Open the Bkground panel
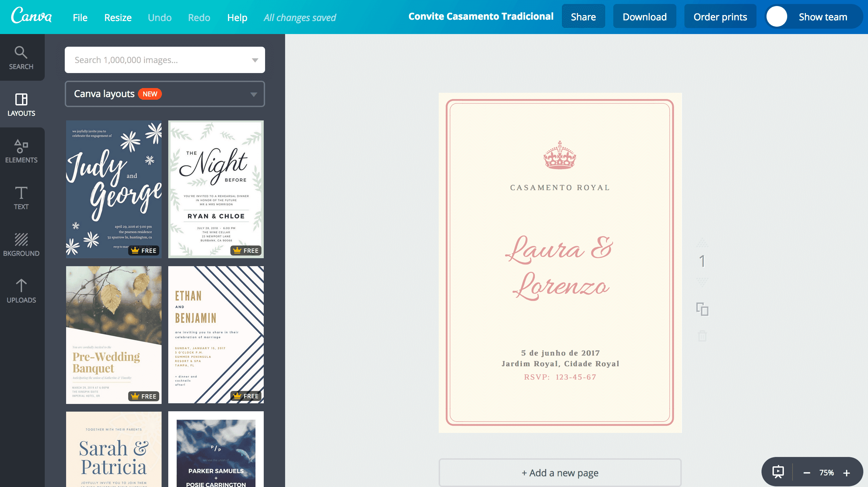This screenshot has width=868, height=487. [21, 245]
